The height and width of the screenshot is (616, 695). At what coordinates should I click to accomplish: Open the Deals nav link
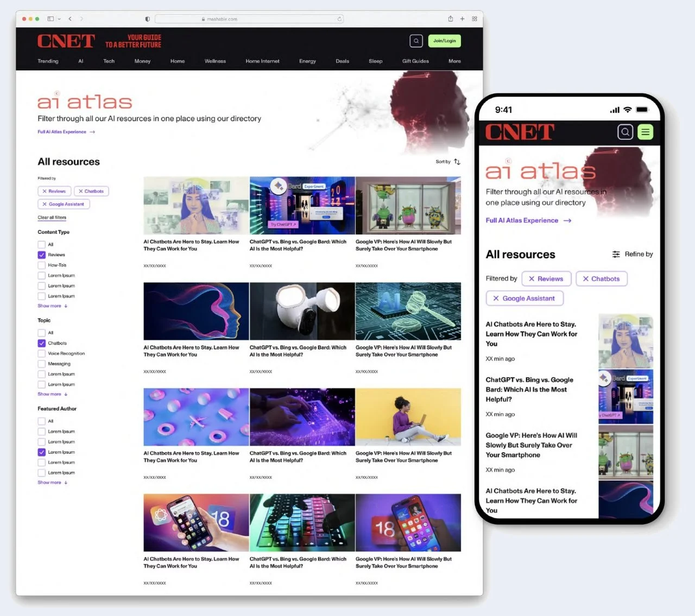point(342,61)
